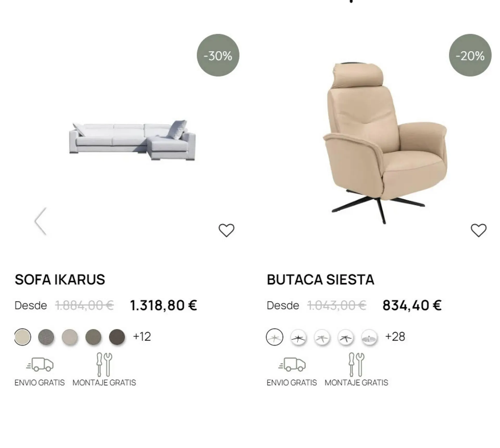Add Sofa Ikarus to favorites heart
The image size is (500, 448).
click(x=226, y=230)
